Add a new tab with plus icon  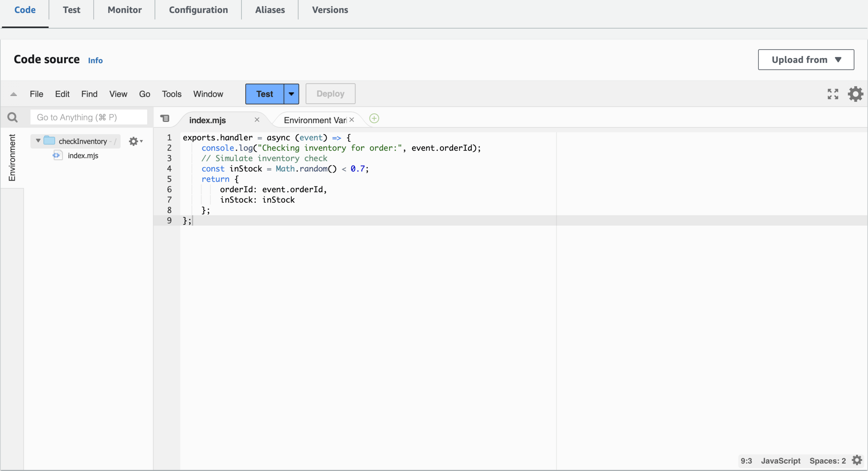pyautogui.click(x=374, y=119)
